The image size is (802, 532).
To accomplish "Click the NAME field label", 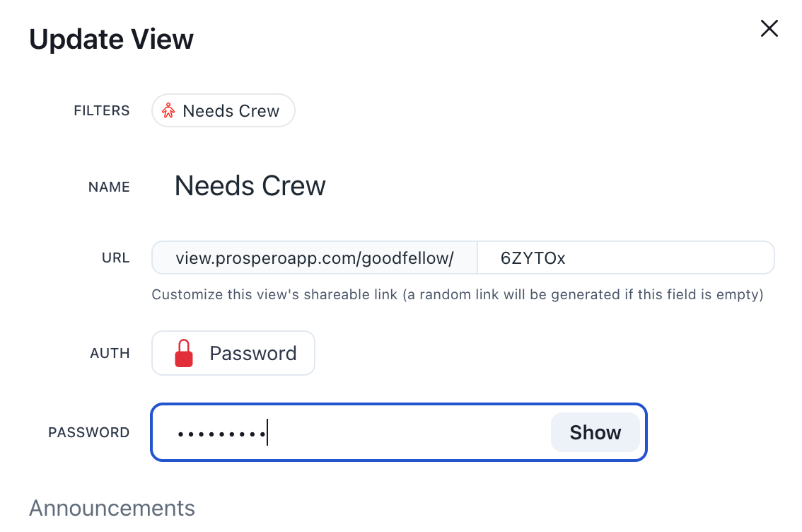I will [x=109, y=187].
